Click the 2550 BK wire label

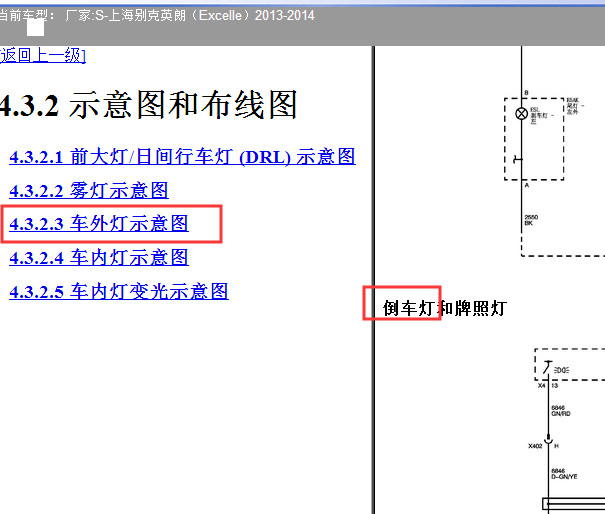click(x=531, y=220)
